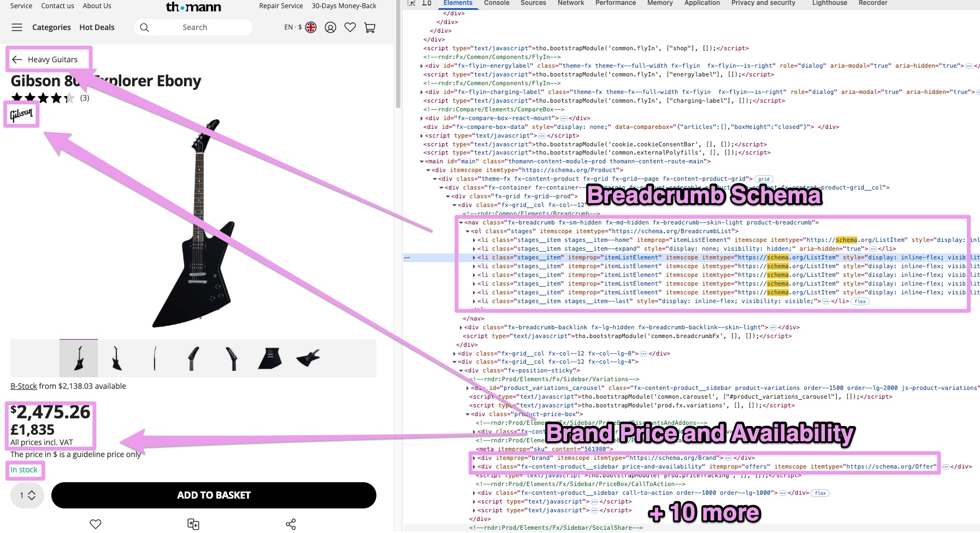Activate DevTools inspect element picker icon

point(411,3)
